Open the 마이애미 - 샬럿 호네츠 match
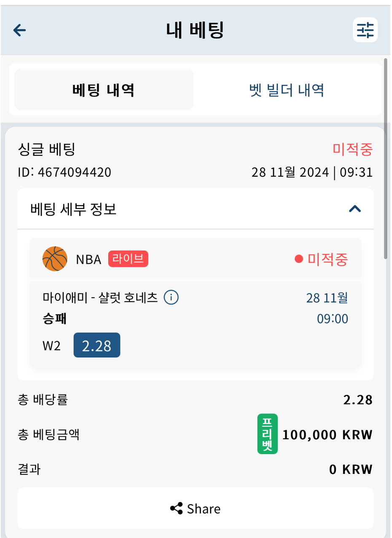This screenshot has width=392, height=538. (x=100, y=297)
